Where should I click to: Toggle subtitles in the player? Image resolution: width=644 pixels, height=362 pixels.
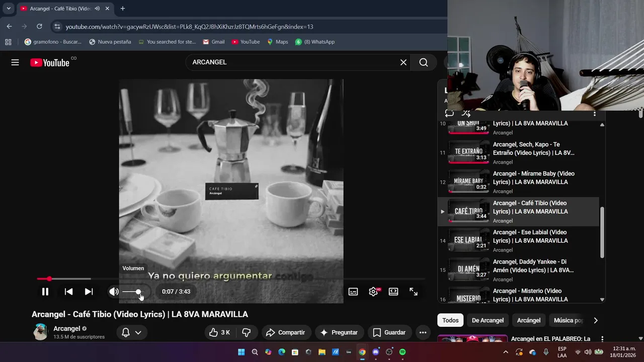tap(353, 292)
